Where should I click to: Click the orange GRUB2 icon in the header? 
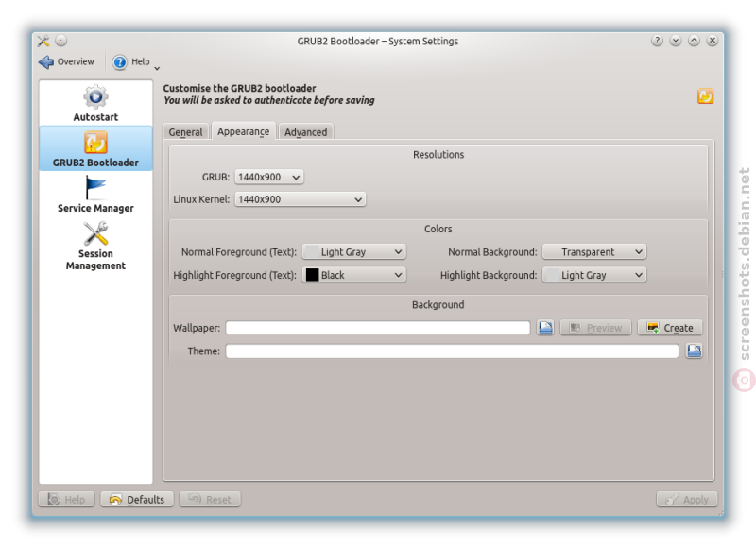point(705,96)
